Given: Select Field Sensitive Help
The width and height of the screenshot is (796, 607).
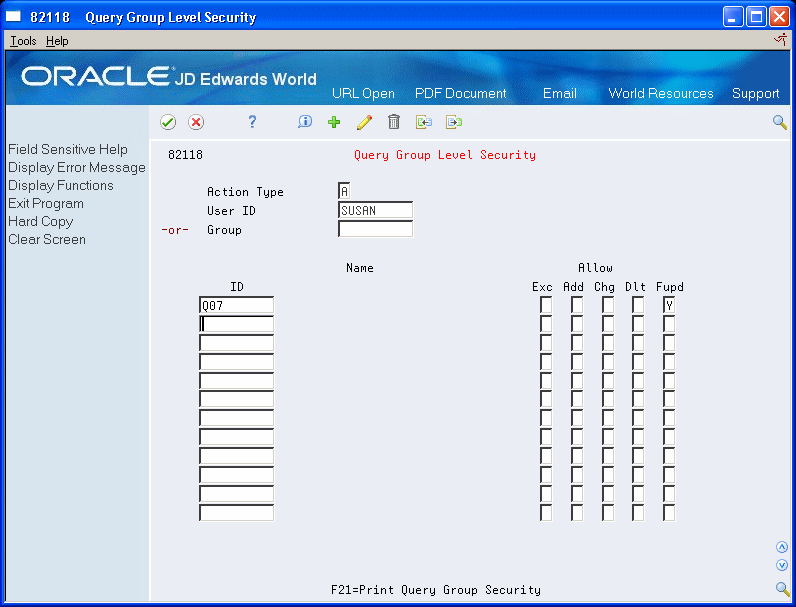Looking at the screenshot, I should (x=68, y=149).
